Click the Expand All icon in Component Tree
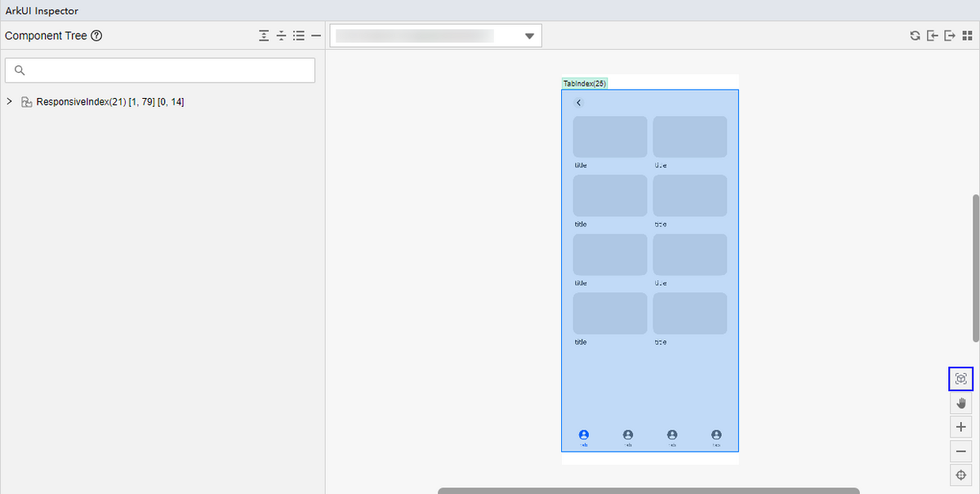 click(x=264, y=36)
